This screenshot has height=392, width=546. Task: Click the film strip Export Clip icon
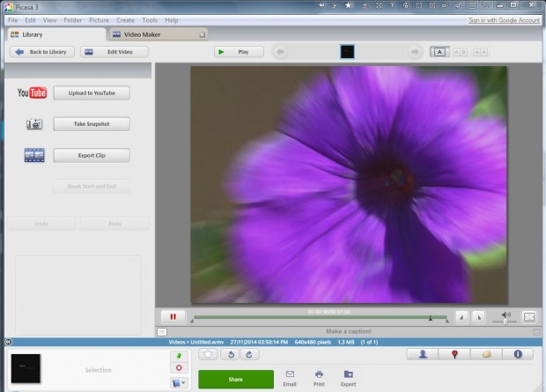34,156
